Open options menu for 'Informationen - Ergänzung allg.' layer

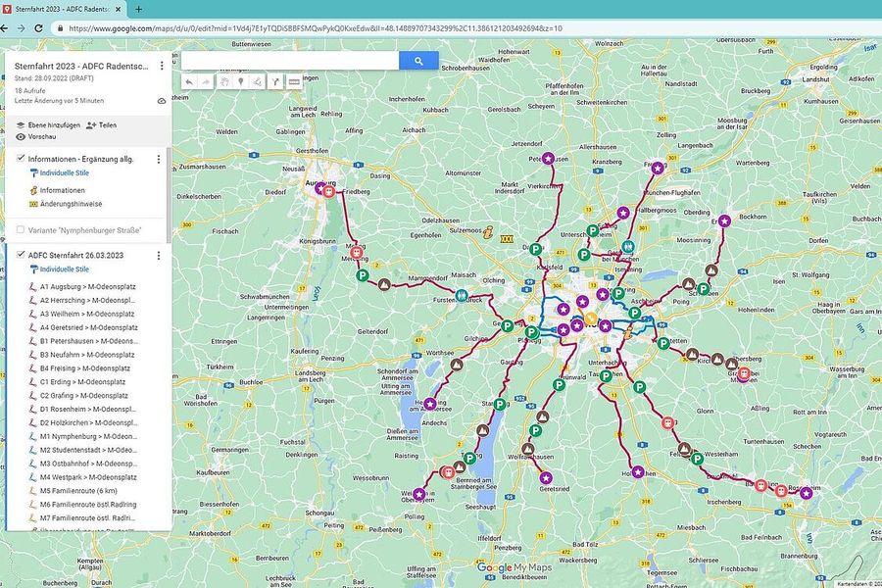point(159,159)
